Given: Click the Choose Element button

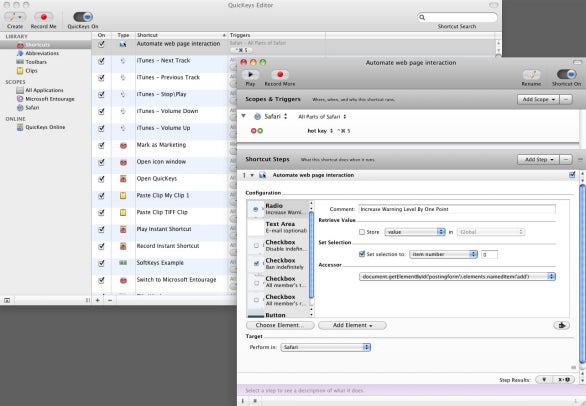Looking at the screenshot, I should (x=280, y=326).
